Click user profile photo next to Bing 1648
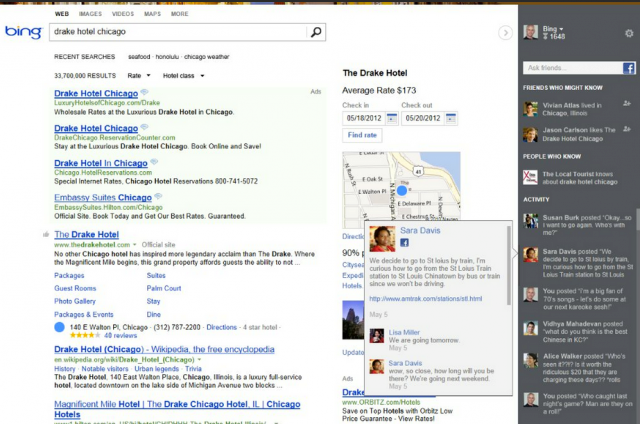The width and height of the screenshot is (640, 424). [x=531, y=32]
